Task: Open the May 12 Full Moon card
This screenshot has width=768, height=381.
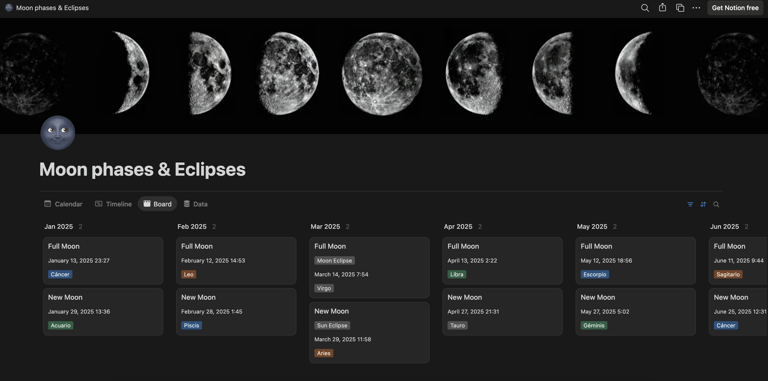Action: (x=635, y=261)
